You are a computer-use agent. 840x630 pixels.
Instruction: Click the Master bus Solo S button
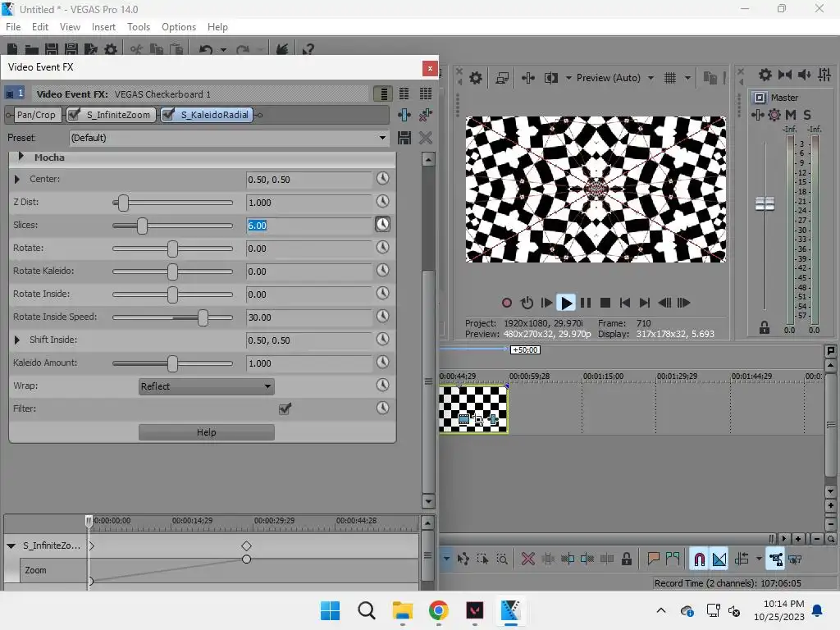807,115
